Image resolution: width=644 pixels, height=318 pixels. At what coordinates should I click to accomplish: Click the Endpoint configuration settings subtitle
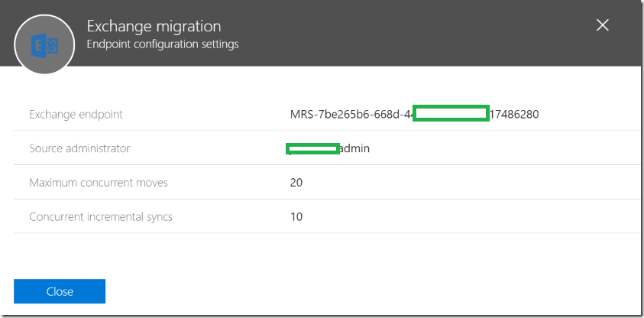[163, 44]
